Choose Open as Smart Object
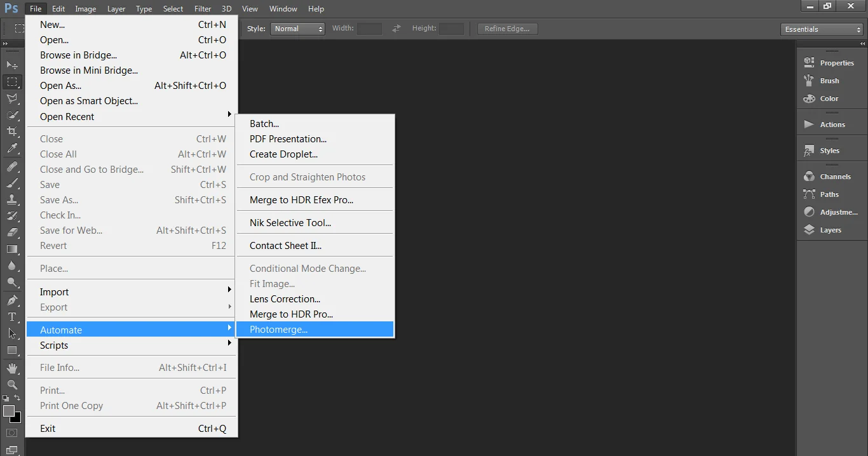Viewport: 868px width, 456px height. 132,101
